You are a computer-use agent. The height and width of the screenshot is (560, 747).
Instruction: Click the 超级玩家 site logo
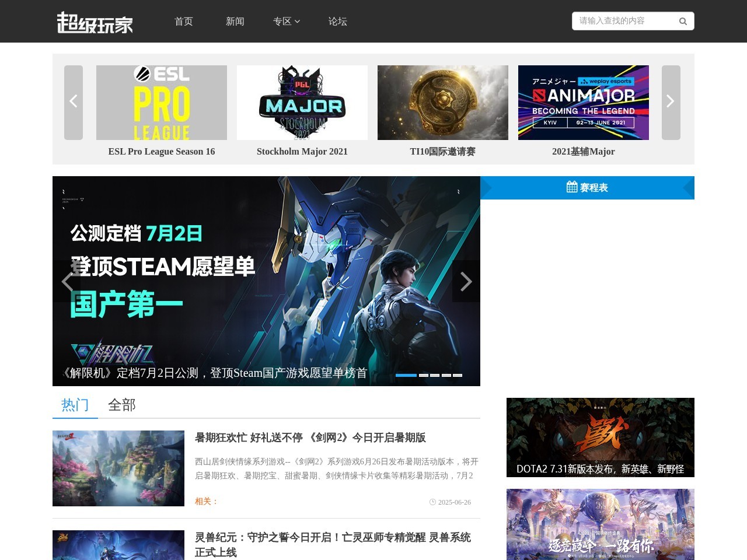95,22
